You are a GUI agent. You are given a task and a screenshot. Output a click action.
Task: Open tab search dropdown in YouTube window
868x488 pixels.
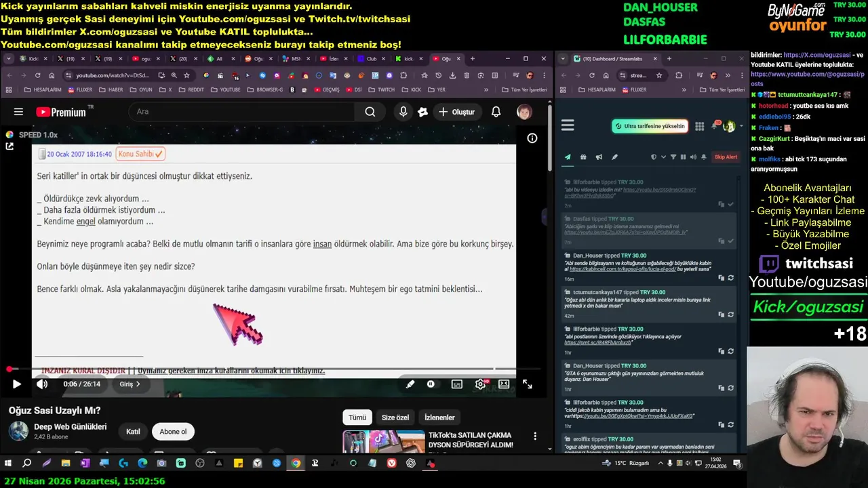coord(9,59)
